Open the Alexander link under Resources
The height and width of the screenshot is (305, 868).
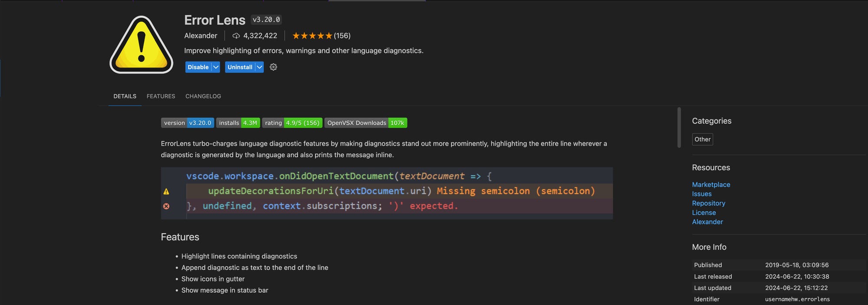[707, 222]
